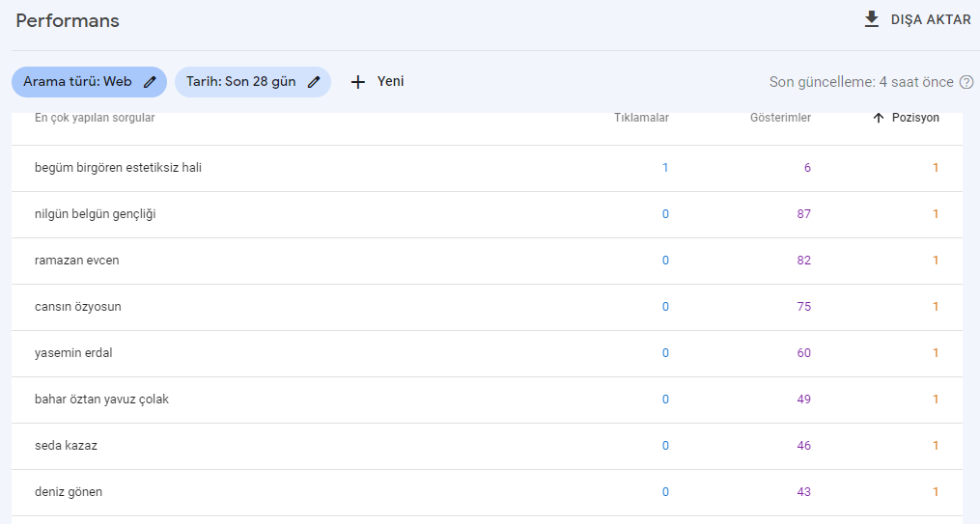Screen dimensions: 980x524
Task: Open the Tarih: Son 28 gün filter chip
Action: [253, 82]
